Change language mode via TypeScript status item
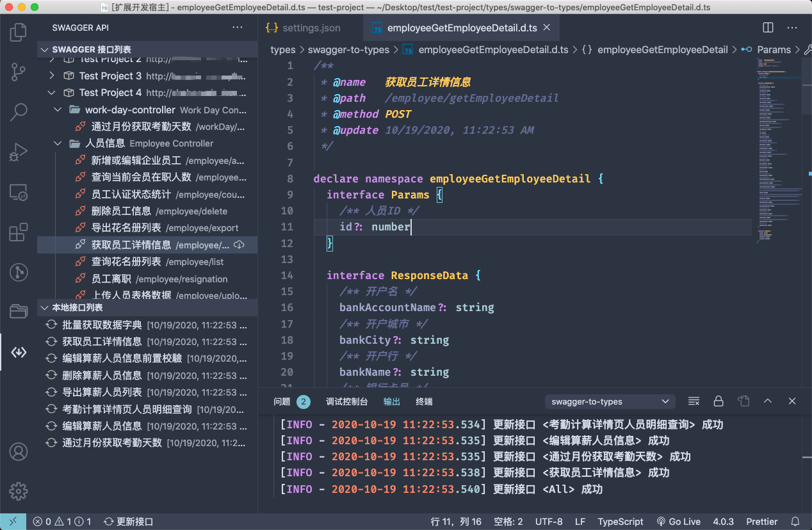Image resolution: width=812 pixels, height=530 pixels. point(621,522)
